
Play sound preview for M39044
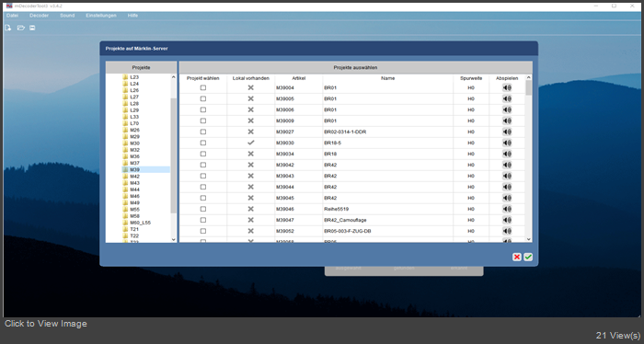point(507,188)
